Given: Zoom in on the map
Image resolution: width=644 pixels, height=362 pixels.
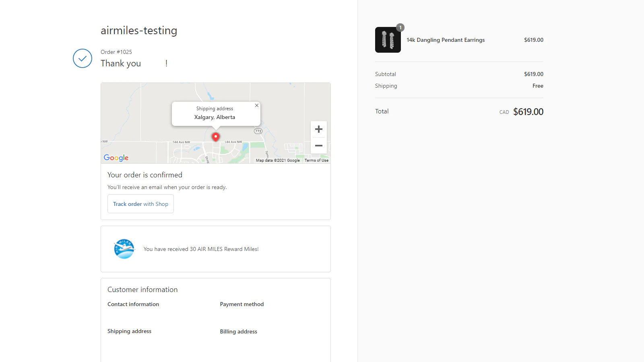Looking at the screenshot, I should point(318,129).
